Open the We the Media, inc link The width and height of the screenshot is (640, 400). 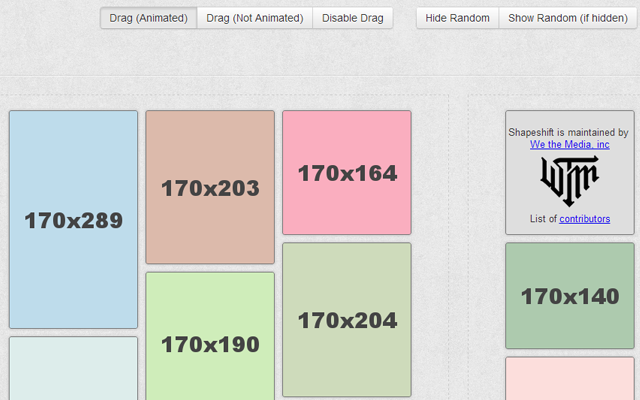569,145
